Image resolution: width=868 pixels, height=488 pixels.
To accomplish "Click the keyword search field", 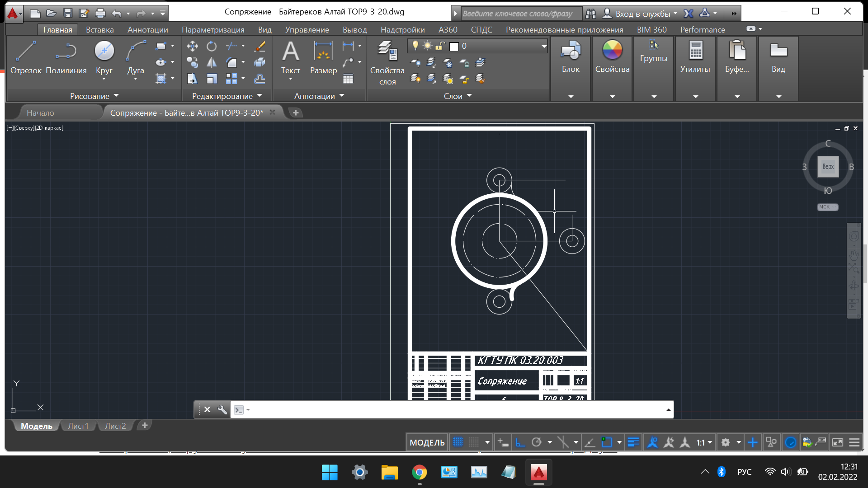I will tap(521, 14).
